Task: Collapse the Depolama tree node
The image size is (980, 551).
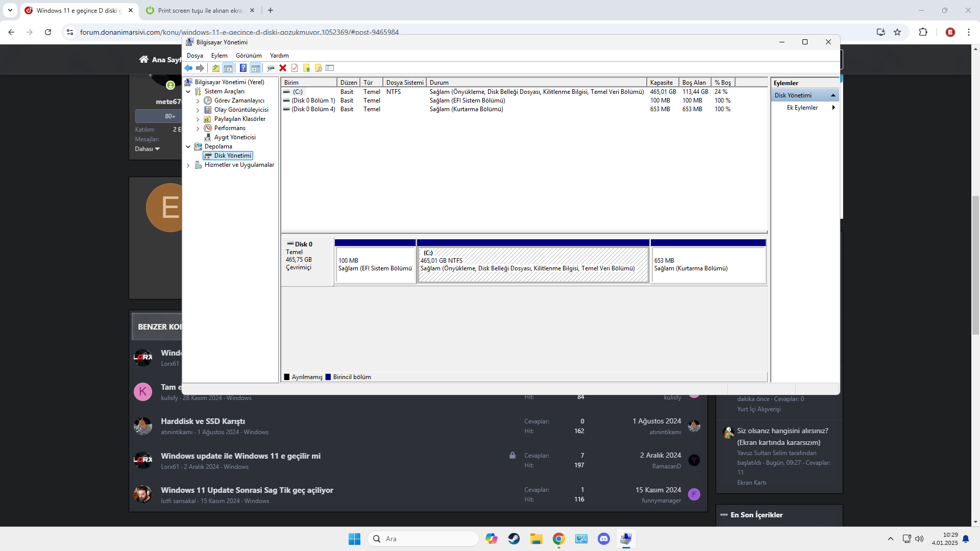Action: click(x=188, y=146)
